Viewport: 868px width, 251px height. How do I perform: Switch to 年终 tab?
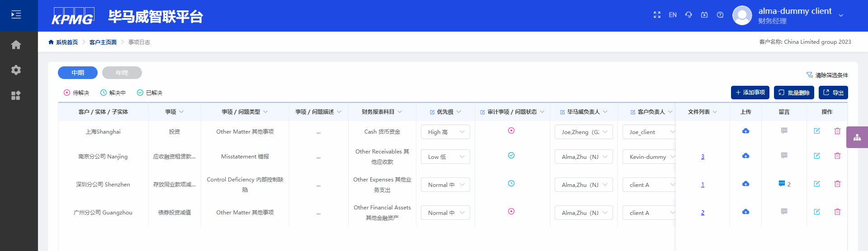click(122, 73)
